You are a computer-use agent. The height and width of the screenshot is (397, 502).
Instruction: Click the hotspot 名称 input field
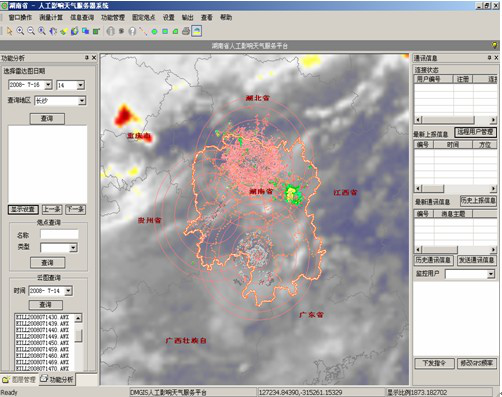(x=60, y=234)
